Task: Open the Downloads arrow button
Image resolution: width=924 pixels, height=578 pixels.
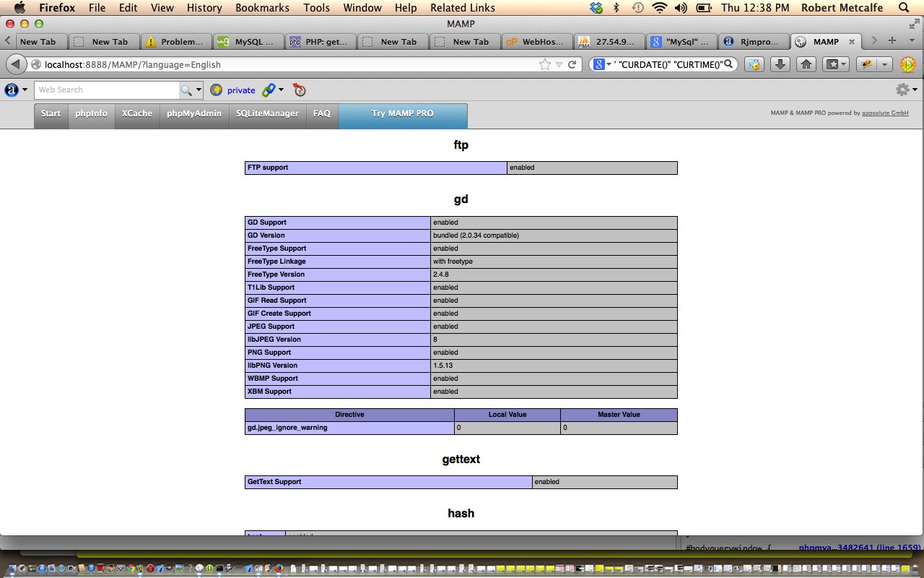Action: [780, 64]
